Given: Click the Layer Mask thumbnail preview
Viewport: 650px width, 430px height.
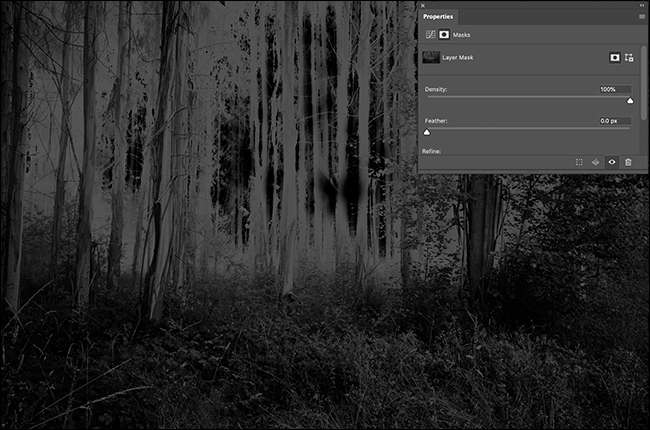Looking at the screenshot, I should tap(432, 58).
